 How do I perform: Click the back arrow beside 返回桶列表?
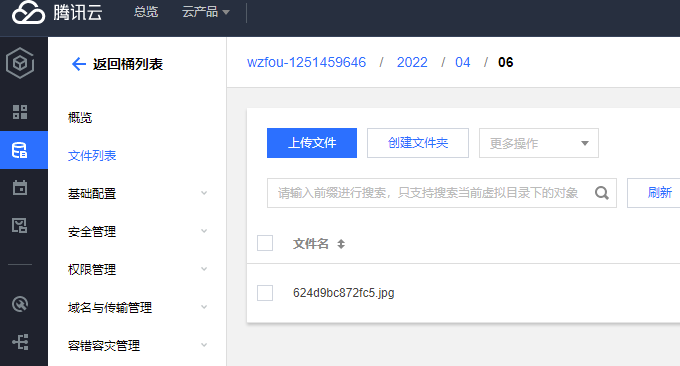pyautogui.click(x=78, y=64)
